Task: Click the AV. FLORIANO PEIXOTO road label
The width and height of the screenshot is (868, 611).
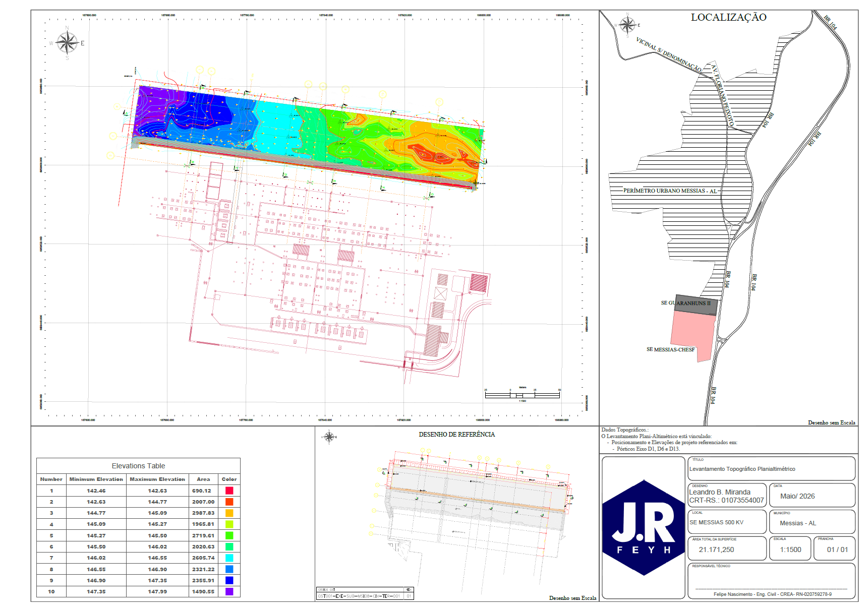Action: tap(722, 94)
